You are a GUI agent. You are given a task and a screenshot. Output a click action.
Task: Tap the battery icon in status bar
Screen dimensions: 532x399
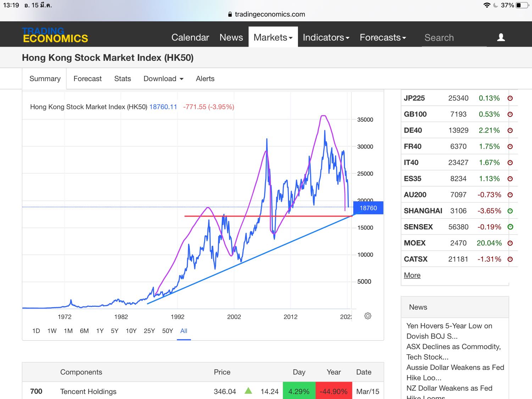[x=522, y=5]
